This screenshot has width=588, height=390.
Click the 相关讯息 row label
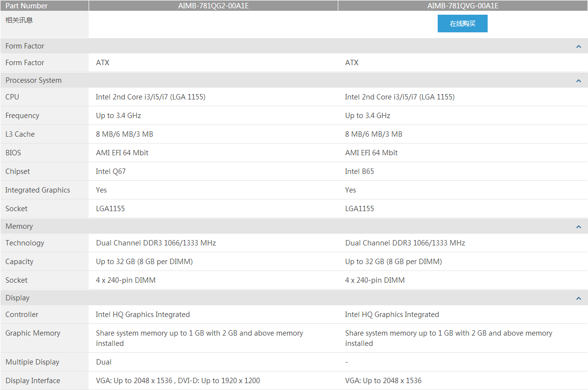click(19, 20)
